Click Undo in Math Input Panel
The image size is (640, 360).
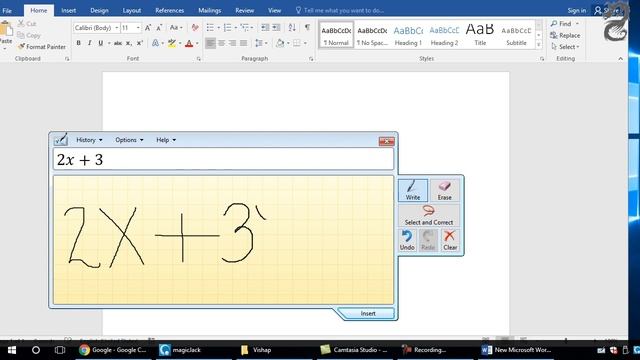pyautogui.click(x=407, y=240)
